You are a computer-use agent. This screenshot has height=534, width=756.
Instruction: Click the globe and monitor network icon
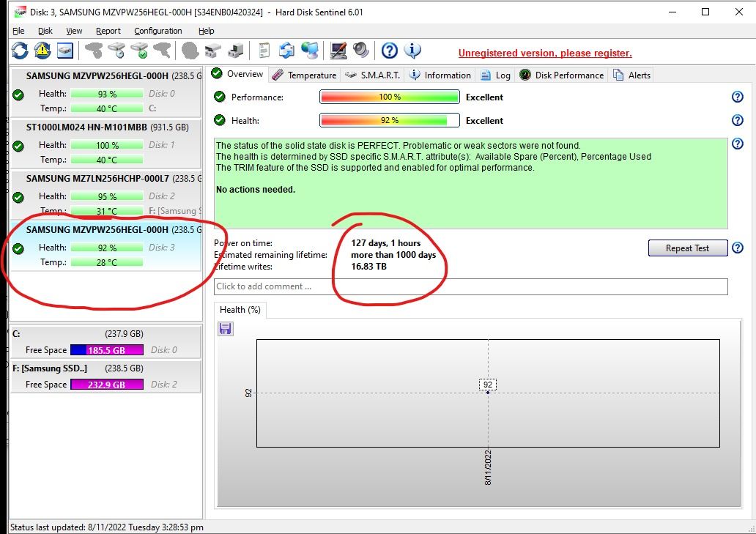(x=309, y=50)
